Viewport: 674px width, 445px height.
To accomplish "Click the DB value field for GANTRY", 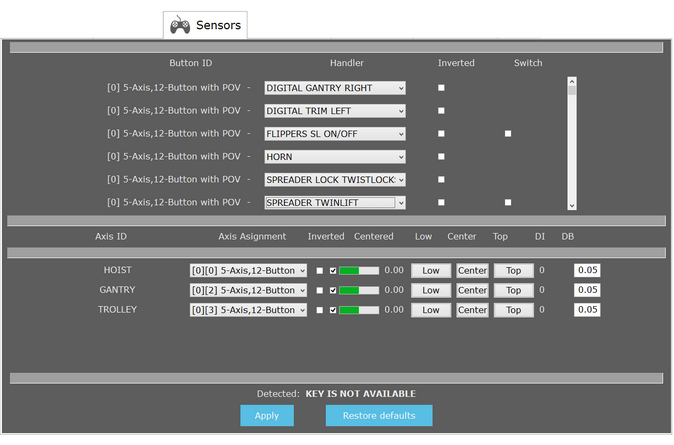I will pyautogui.click(x=587, y=290).
